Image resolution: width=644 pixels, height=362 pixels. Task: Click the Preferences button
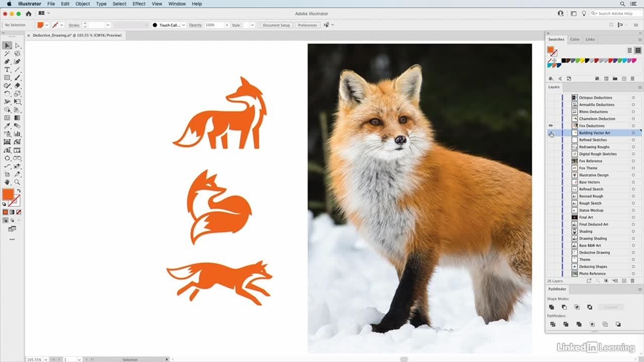(307, 25)
